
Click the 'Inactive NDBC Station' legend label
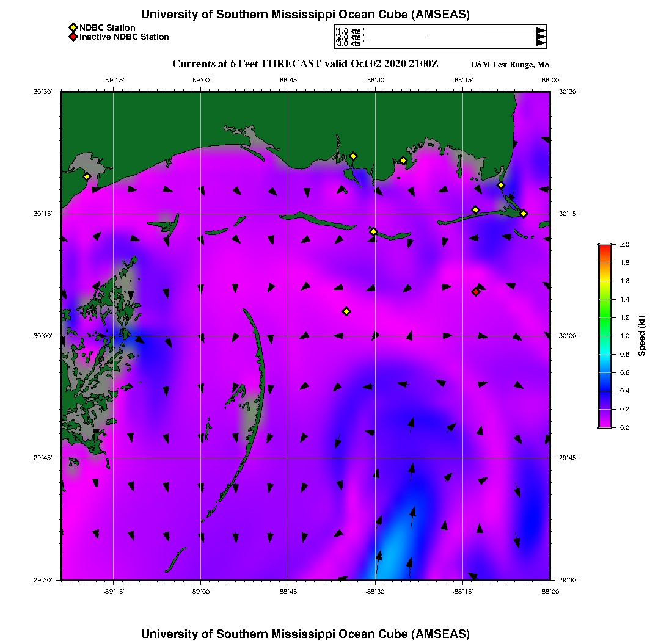[x=124, y=37]
